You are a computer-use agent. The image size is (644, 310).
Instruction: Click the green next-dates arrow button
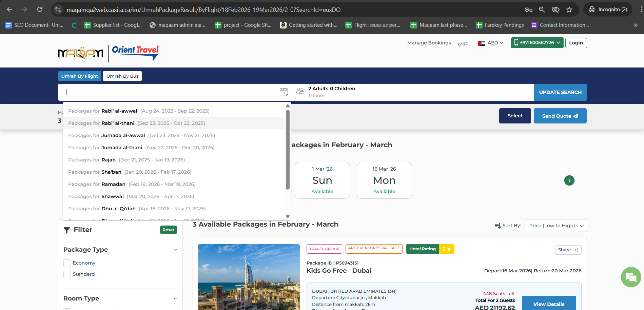(x=569, y=180)
